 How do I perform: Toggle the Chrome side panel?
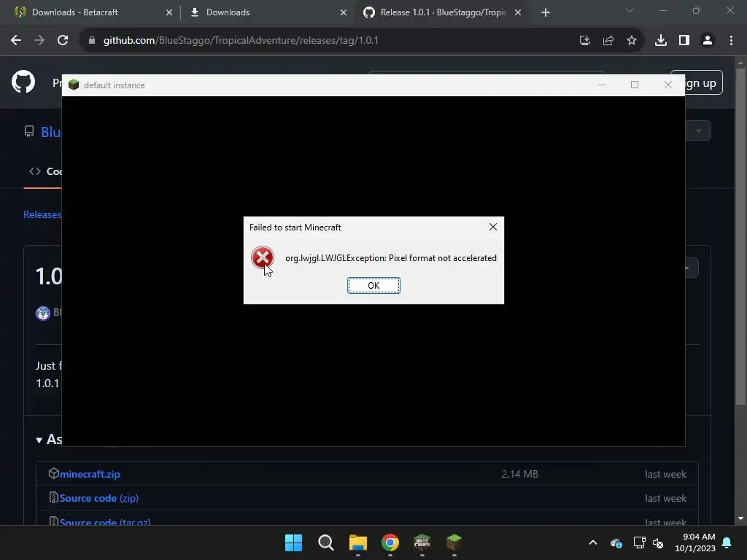pyautogui.click(x=684, y=41)
